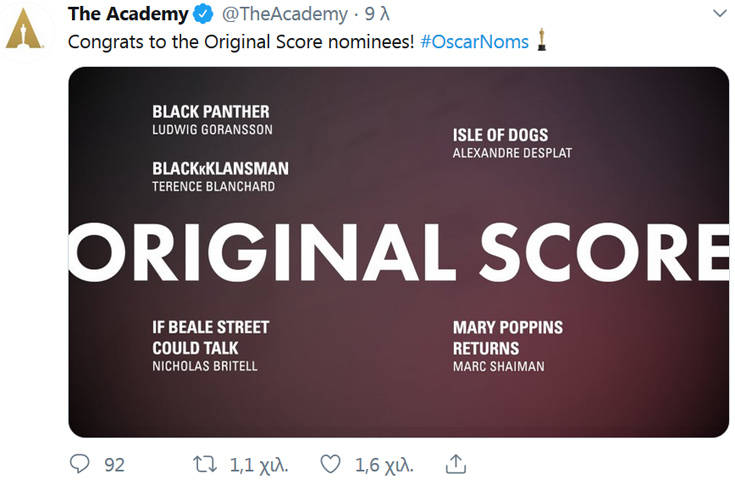Click the 1,1 χιλ. retweet count

pyautogui.click(x=259, y=465)
